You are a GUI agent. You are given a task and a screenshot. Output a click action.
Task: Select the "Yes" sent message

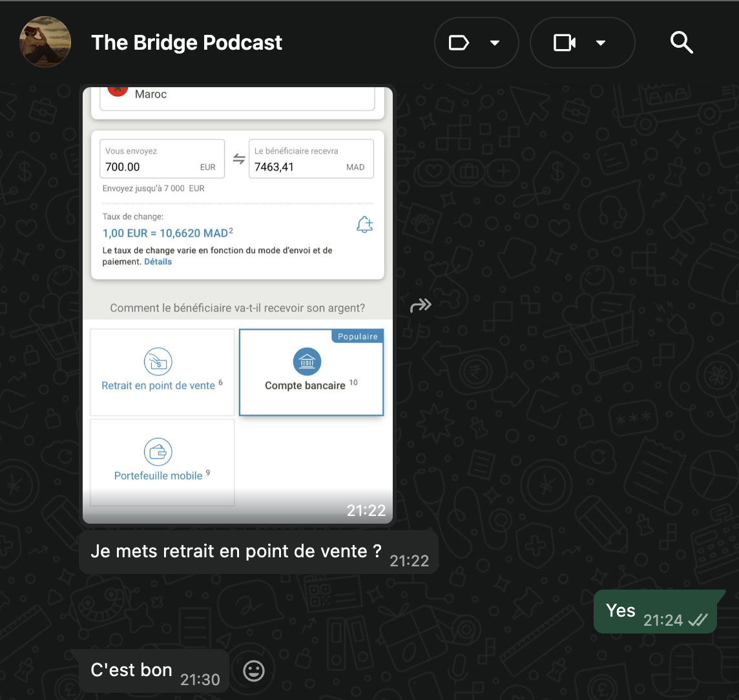pos(656,611)
